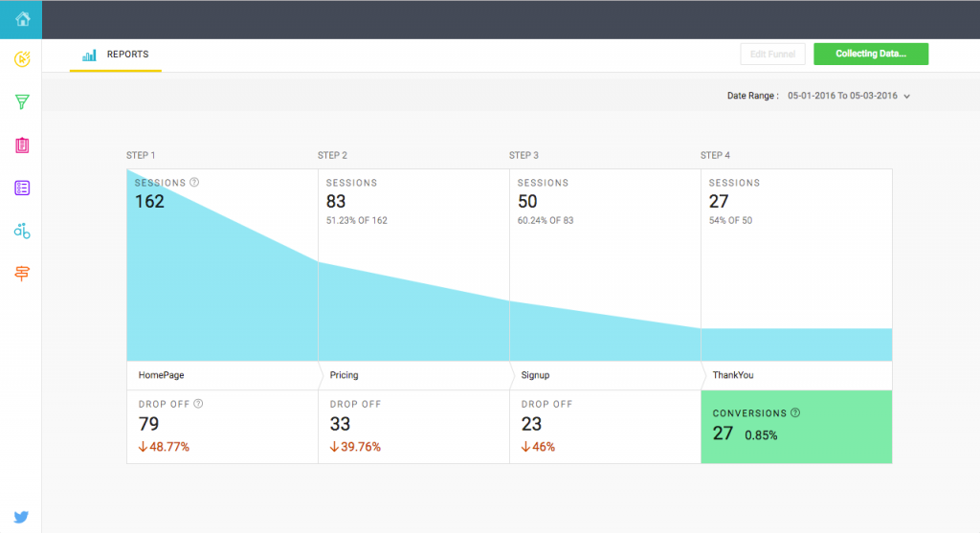
Task: Open the teal A/B testing icon
Action: 21,231
